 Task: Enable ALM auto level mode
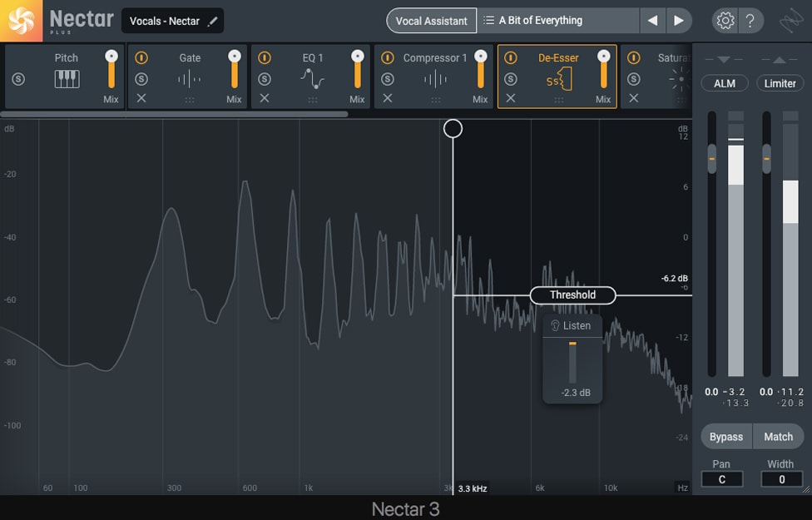(x=725, y=83)
